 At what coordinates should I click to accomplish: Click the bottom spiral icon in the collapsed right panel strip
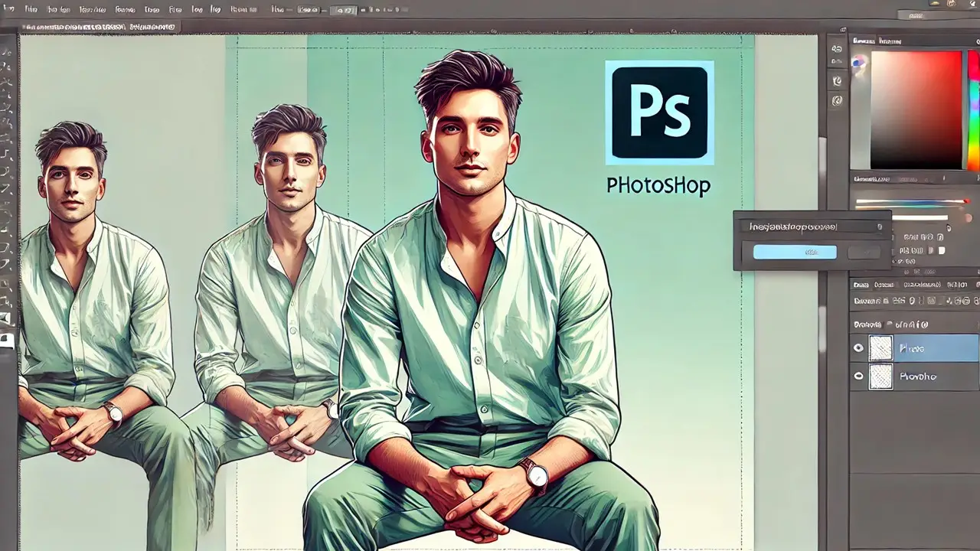pos(838,100)
